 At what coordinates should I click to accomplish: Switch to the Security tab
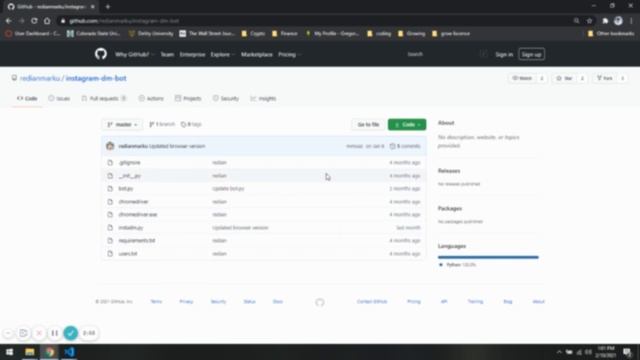point(226,98)
